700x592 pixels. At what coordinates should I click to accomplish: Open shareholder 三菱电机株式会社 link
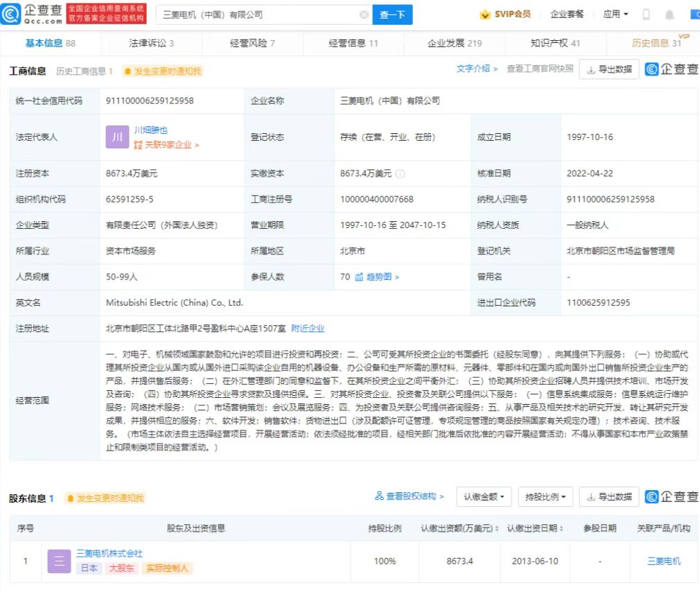(110, 554)
